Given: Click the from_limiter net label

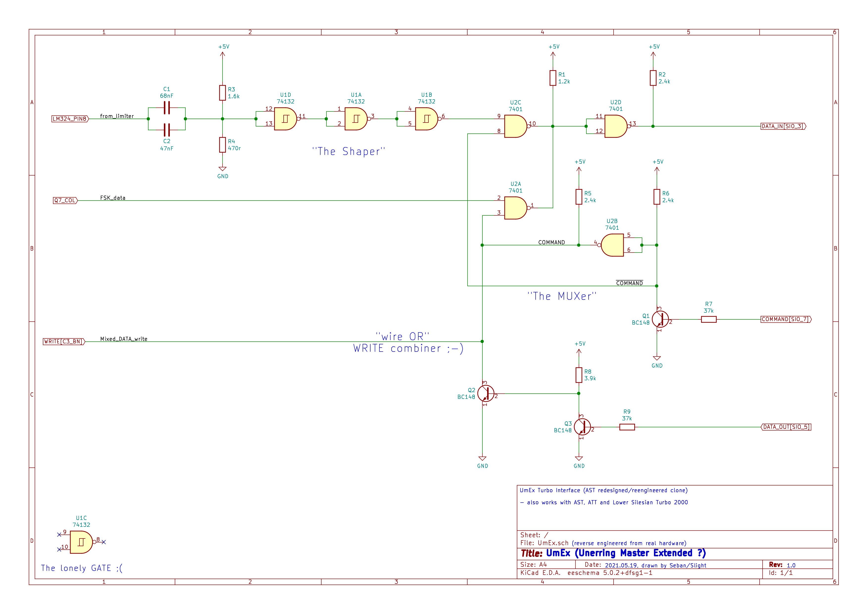Looking at the screenshot, I should point(117,116).
